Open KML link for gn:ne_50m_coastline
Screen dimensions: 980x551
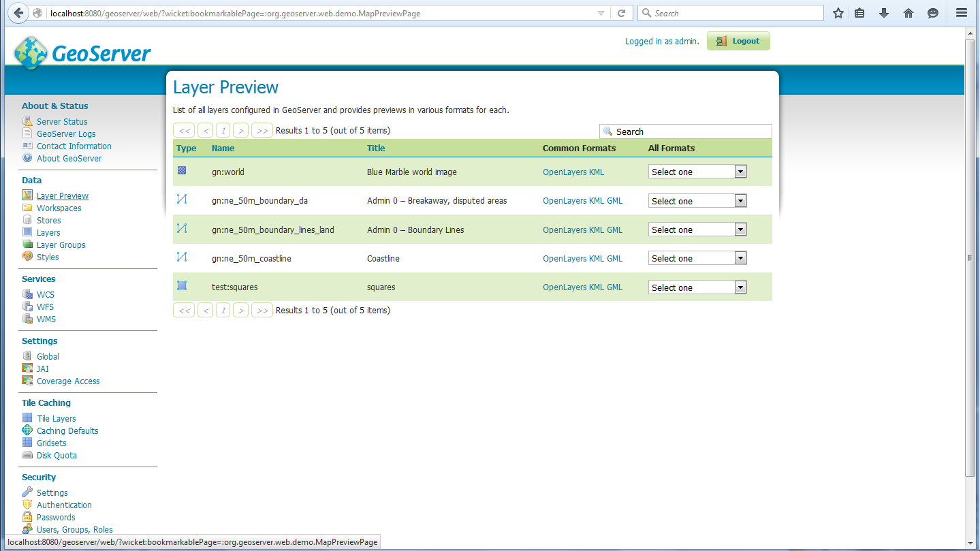pos(597,258)
